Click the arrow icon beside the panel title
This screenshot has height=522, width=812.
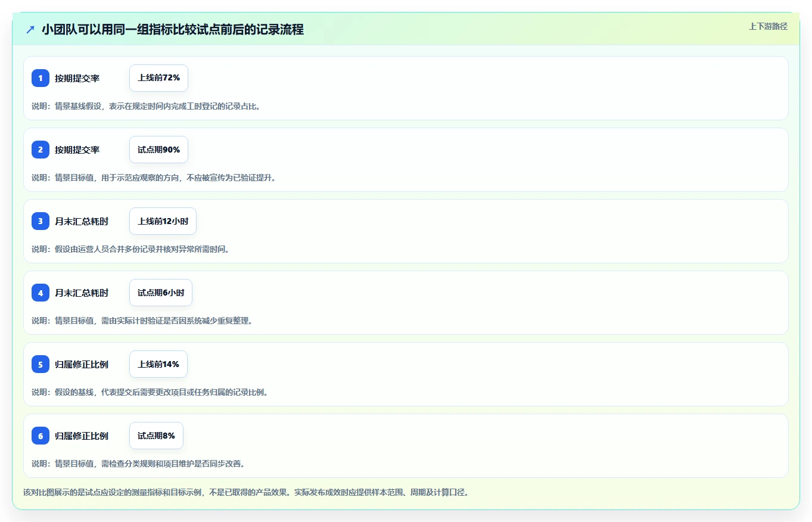pyautogui.click(x=30, y=29)
